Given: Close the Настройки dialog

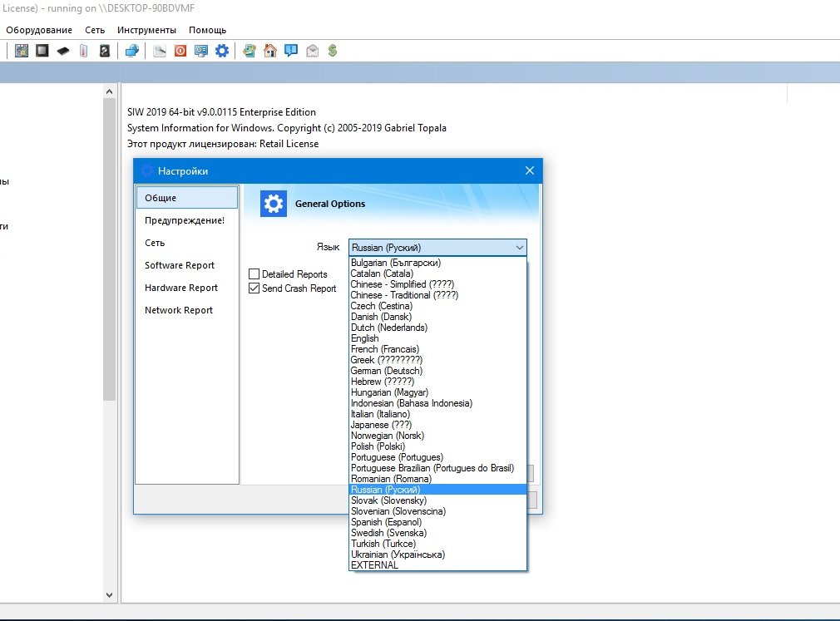Looking at the screenshot, I should [x=529, y=170].
